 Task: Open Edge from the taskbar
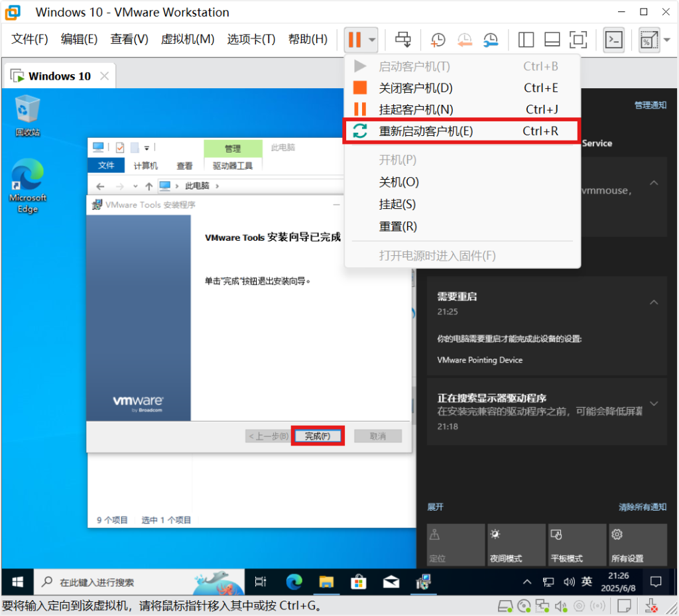click(294, 582)
